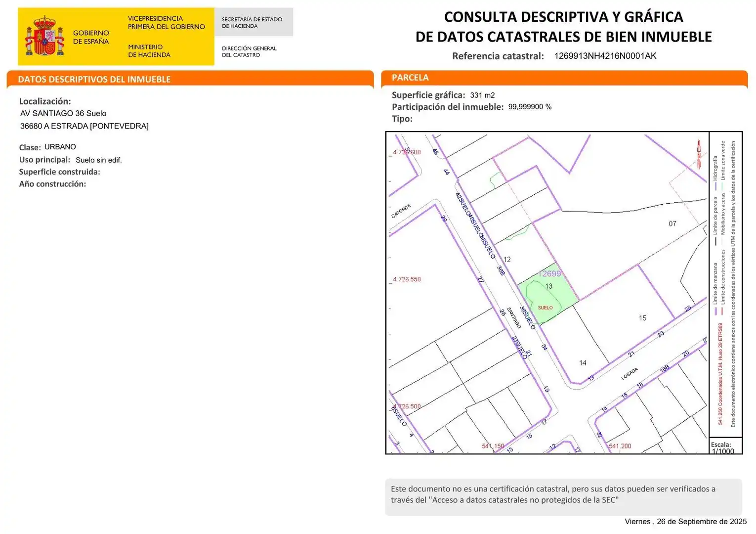Click 'Límite de manzana' legend entry
The height and width of the screenshot is (534, 756).
click(715, 289)
